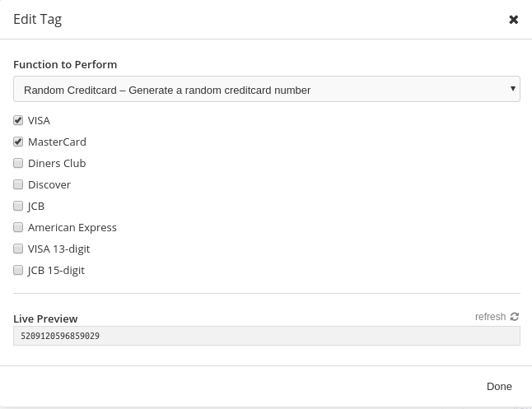
Task: Uncheck the VISA checkbox
Action: 18,120
